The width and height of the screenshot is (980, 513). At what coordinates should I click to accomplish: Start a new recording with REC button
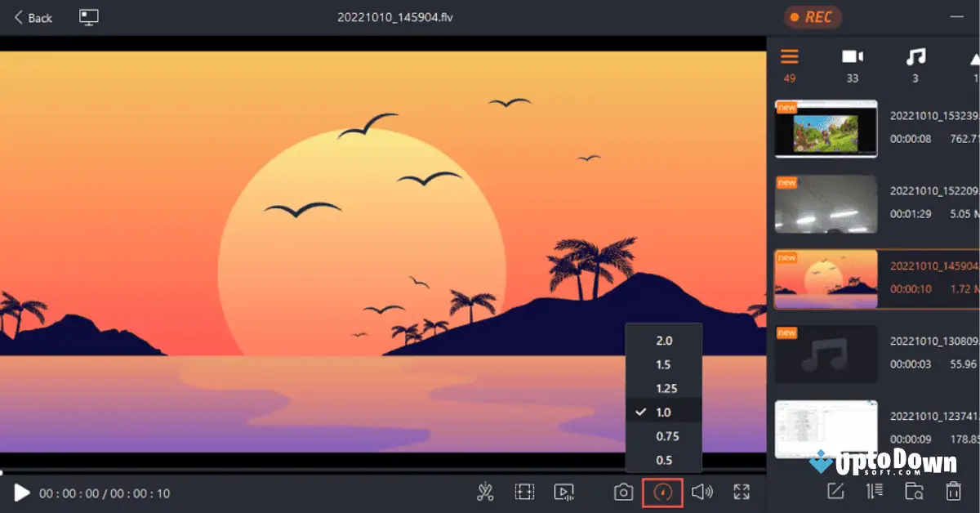(813, 16)
